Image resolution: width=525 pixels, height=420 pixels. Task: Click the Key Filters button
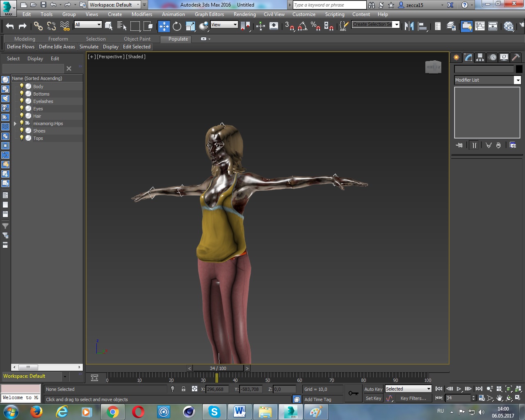coord(413,398)
